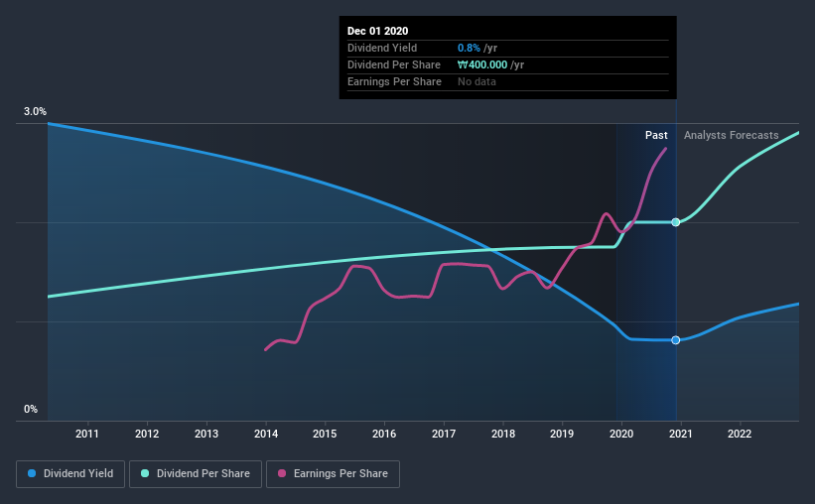
Task: Click the Analysts Forecasts label
Action: pos(731,135)
